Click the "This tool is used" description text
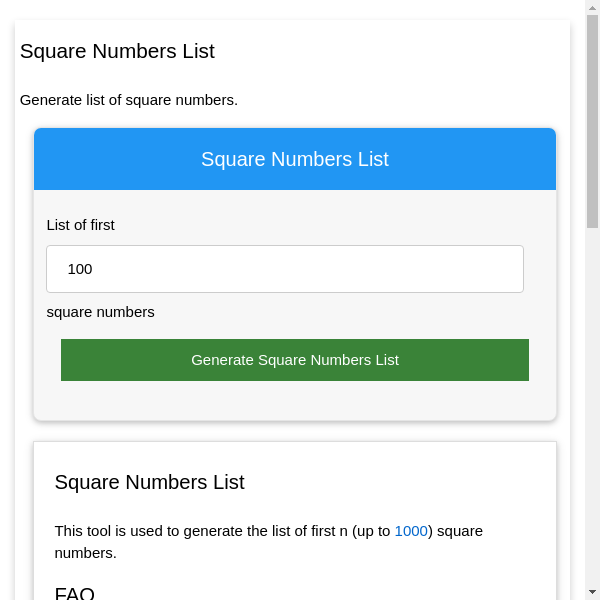Image resolution: width=600 pixels, height=600 pixels. 120,531
